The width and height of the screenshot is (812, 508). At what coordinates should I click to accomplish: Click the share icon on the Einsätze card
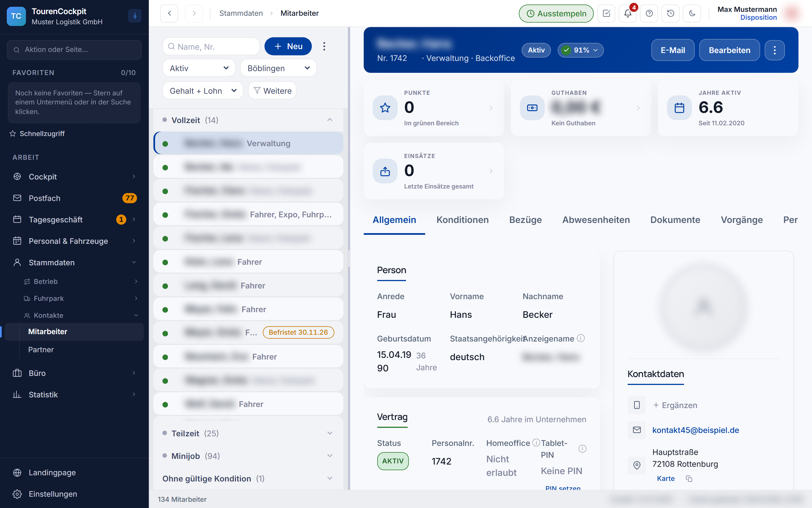tap(385, 171)
